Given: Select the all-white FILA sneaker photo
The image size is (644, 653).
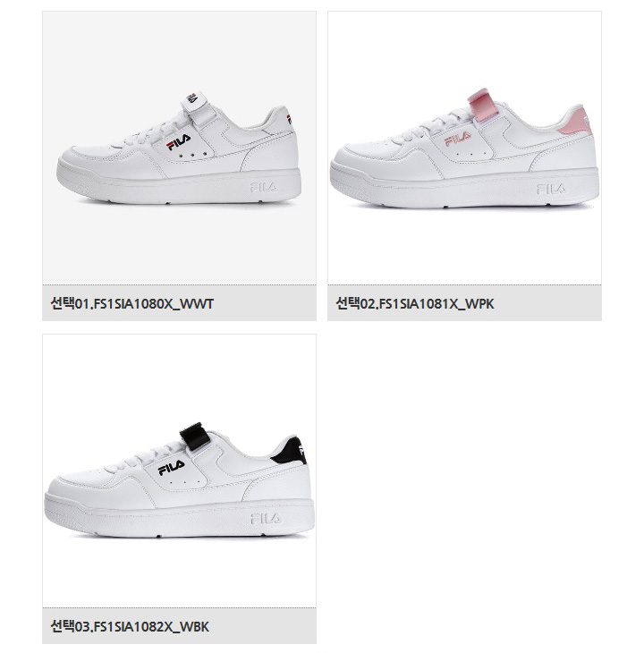Looking at the screenshot, I should pyautogui.click(x=179, y=148).
